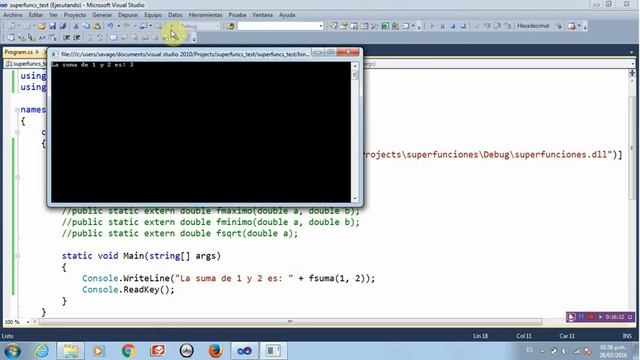Open the Ayuda menu
Viewport: 640px width, 360px height.
[287, 15]
